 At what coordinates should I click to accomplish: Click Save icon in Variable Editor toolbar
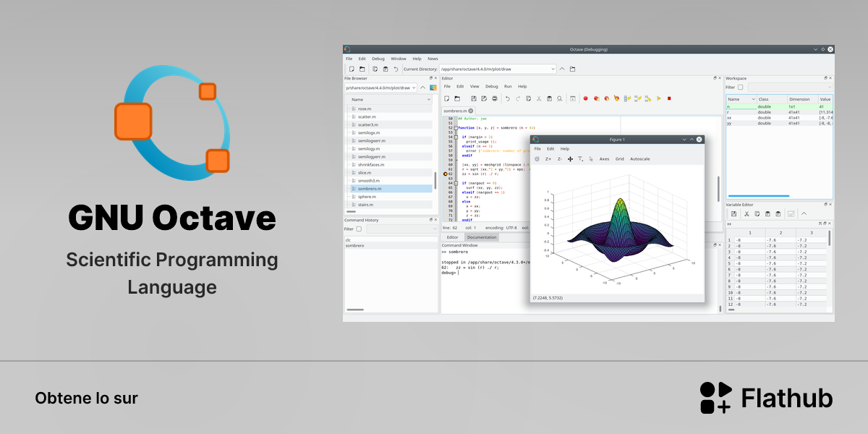click(x=733, y=213)
